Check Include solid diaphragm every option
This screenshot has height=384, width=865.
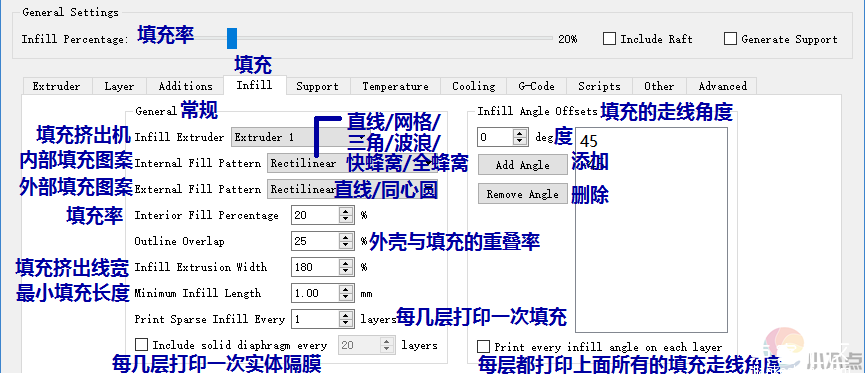coord(142,345)
